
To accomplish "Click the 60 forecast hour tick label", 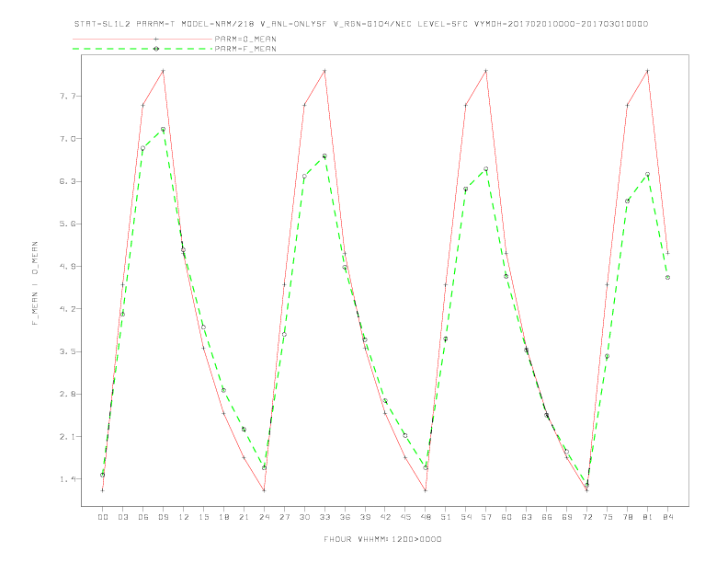I will click(506, 517).
